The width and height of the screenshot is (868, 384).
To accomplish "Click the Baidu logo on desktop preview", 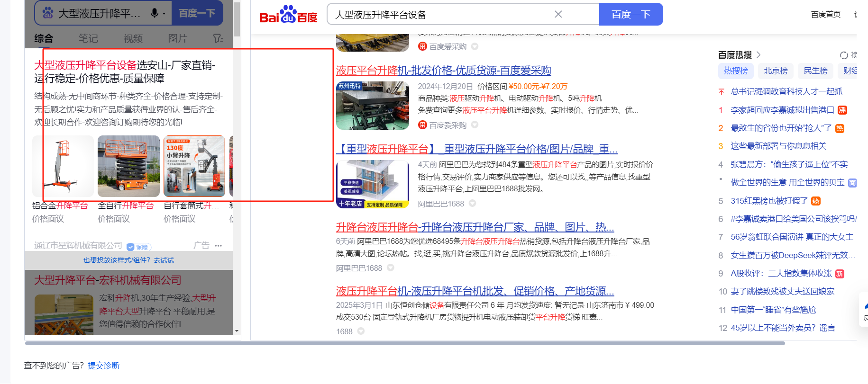I will pyautogui.click(x=288, y=15).
